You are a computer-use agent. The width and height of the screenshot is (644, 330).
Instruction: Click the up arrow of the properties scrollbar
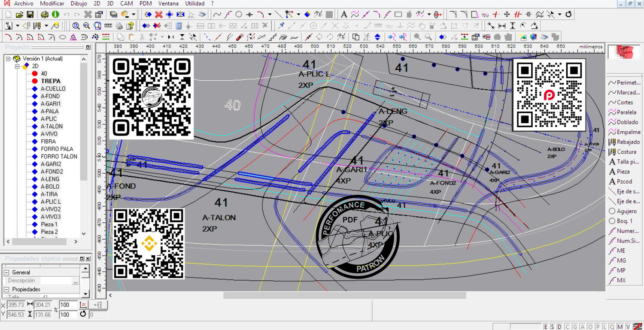[85, 269]
